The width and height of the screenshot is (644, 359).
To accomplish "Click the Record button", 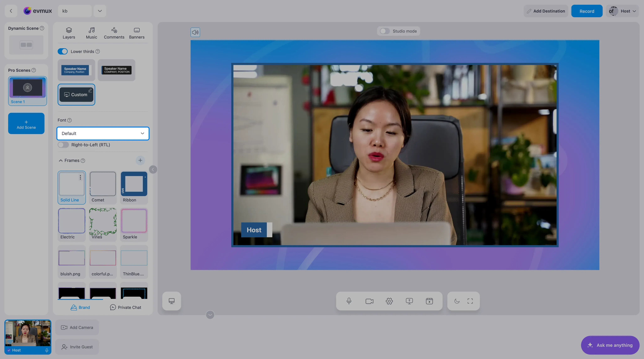I will (x=587, y=11).
